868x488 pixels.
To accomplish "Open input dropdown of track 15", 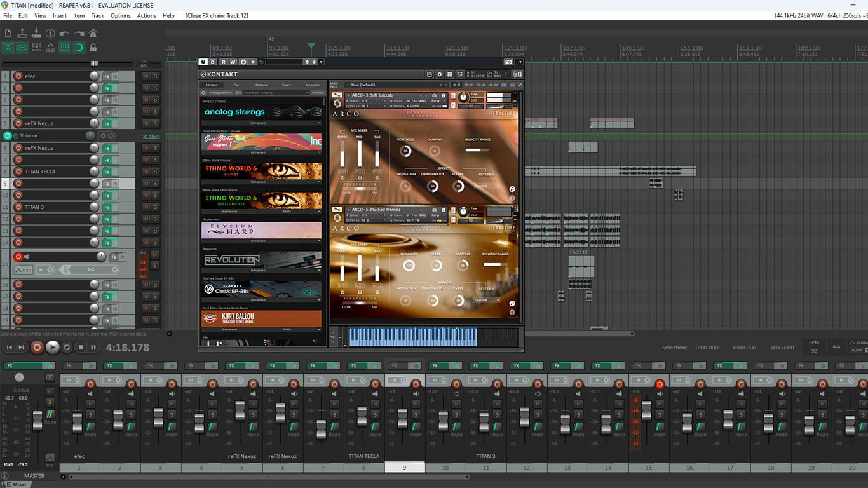I will pos(45,269).
